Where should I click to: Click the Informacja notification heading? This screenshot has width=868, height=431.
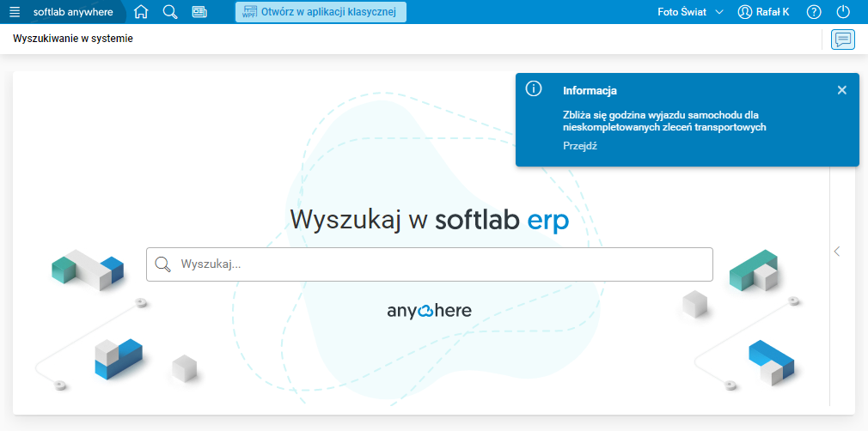coord(590,91)
